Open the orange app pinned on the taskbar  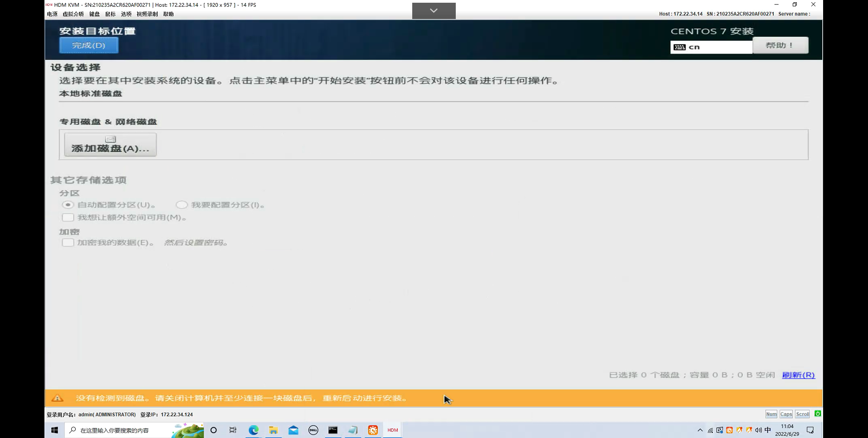(373, 430)
